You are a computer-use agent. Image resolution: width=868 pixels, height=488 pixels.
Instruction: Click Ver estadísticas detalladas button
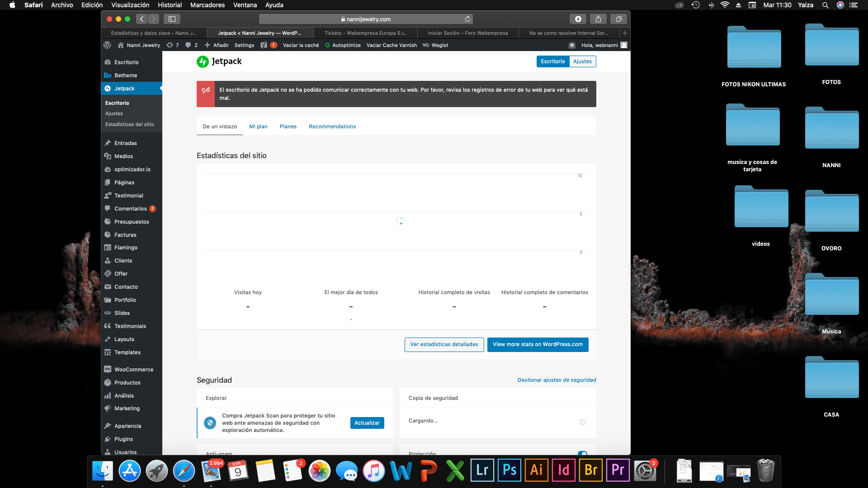pyautogui.click(x=444, y=344)
